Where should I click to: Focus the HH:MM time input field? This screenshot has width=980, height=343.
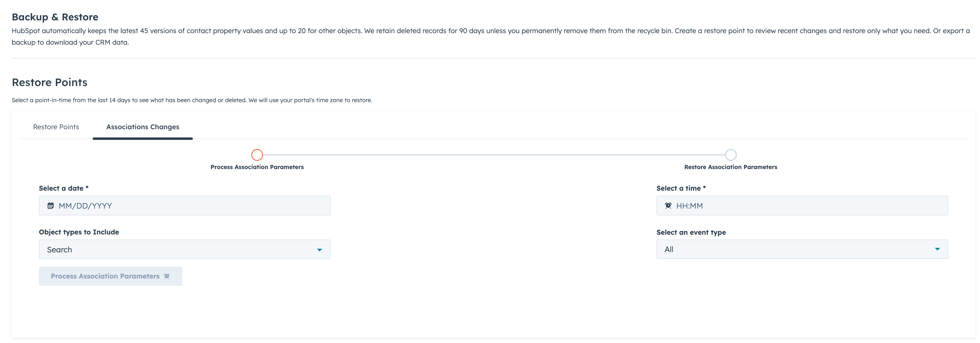[x=807, y=206]
